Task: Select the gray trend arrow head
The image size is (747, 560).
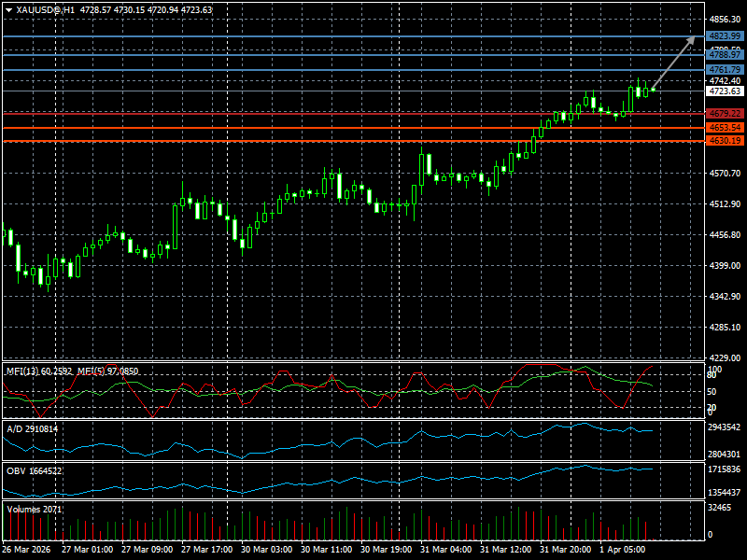Action: pyautogui.click(x=692, y=39)
